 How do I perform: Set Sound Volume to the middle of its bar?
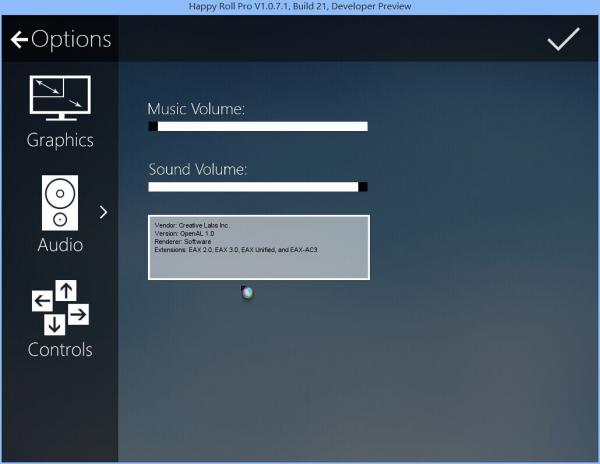[x=258, y=187]
